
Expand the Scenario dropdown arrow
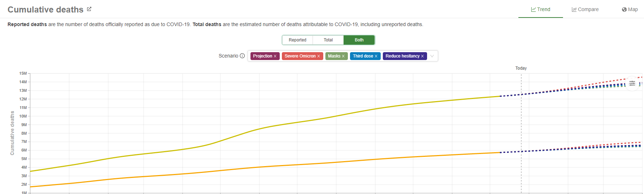(432, 56)
